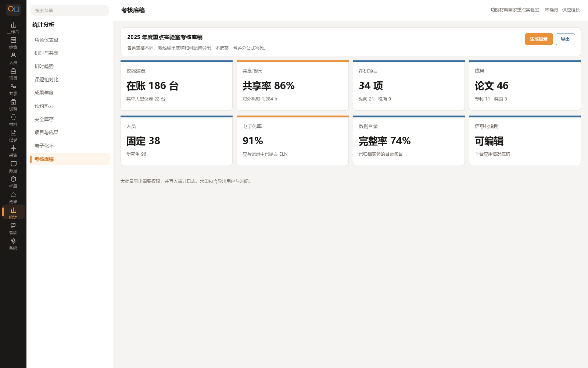Viewport: 588px width, 368px height.
Task: Open the 数据目录 card with 完整率 74%
Action: point(409,141)
